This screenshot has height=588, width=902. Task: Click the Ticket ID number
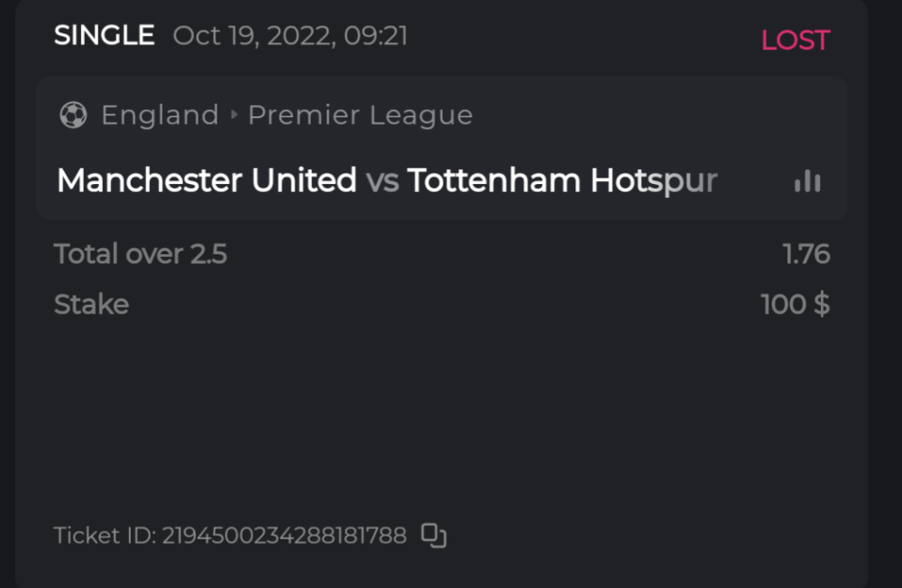click(285, 535)
